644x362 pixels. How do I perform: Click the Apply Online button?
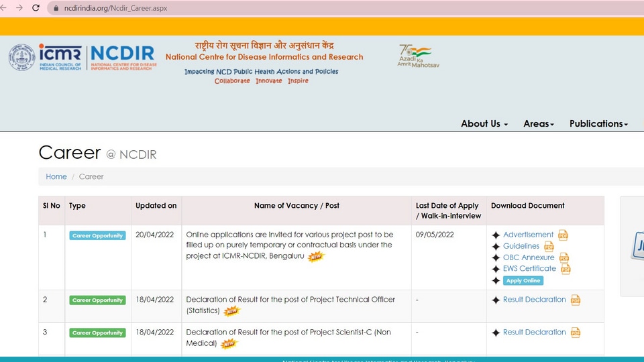(x=523, y=281)
